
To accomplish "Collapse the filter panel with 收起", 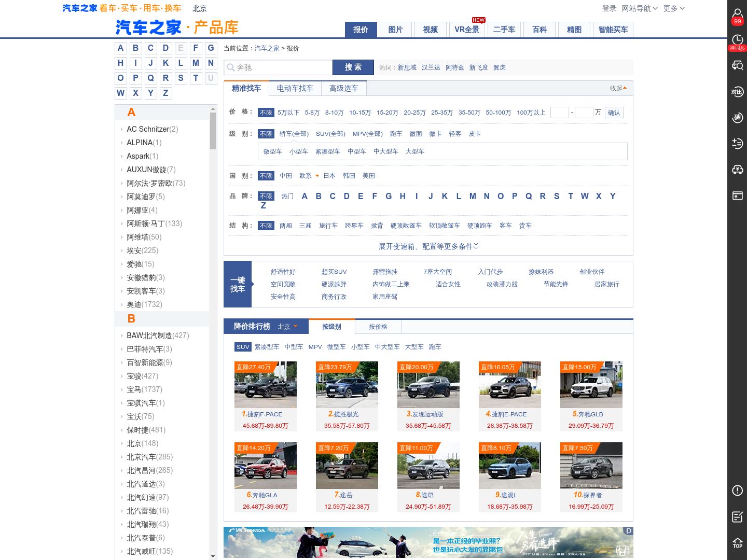I will [618, 88].
